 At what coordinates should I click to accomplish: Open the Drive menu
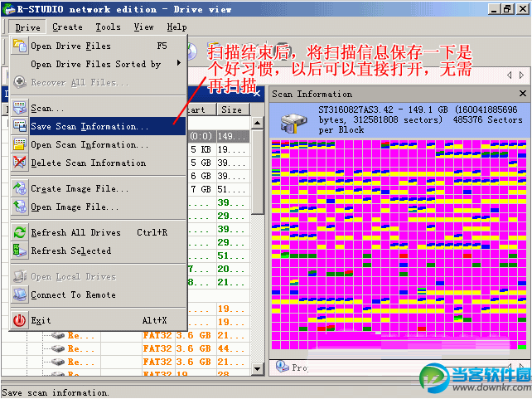tap(27, 27)
